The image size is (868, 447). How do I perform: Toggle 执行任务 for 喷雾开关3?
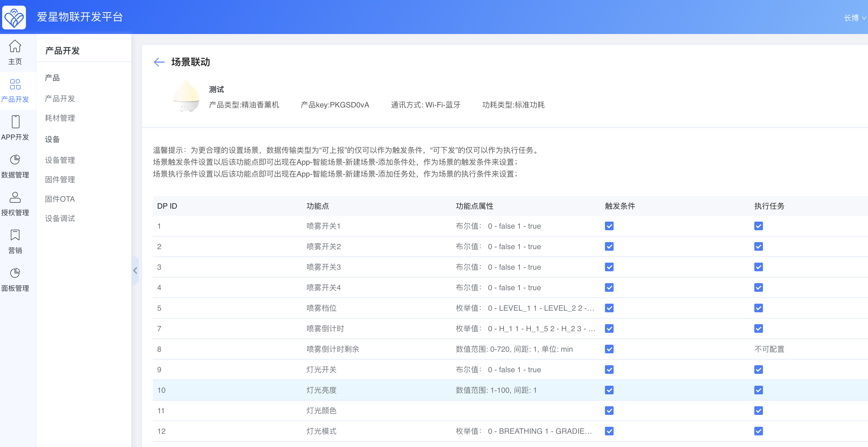pyautogui.click(x=759, y=267)
